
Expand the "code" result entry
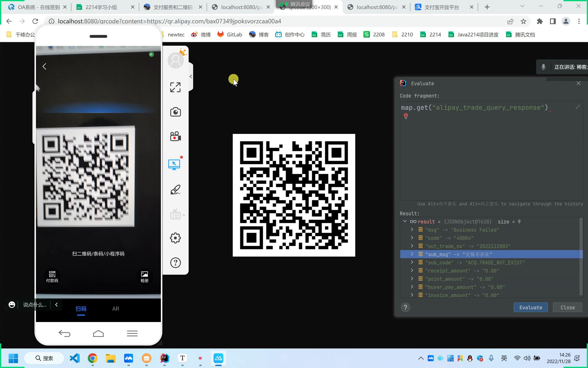pos(412,238)
